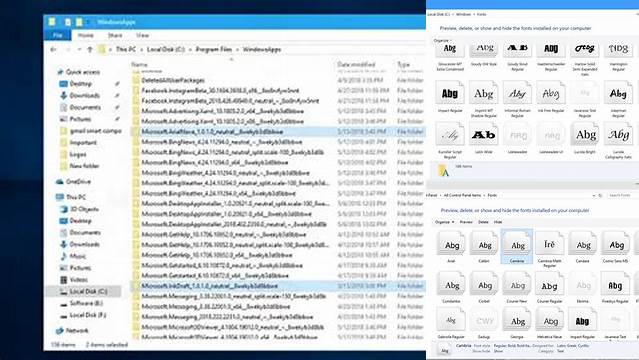This screenshot has width=639, height=360.
Task: Sort by the Name column header
Action: pos(139,64)
